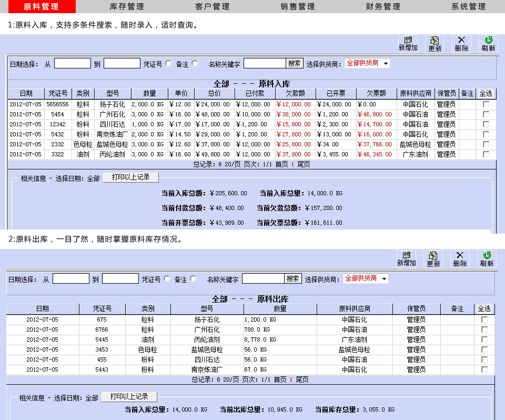Image resolution: width=505 pixels, height=420 pixels.
Task: Click the 名称关键字 input in 原料出库 section
Action: click(x=263, y=279)
